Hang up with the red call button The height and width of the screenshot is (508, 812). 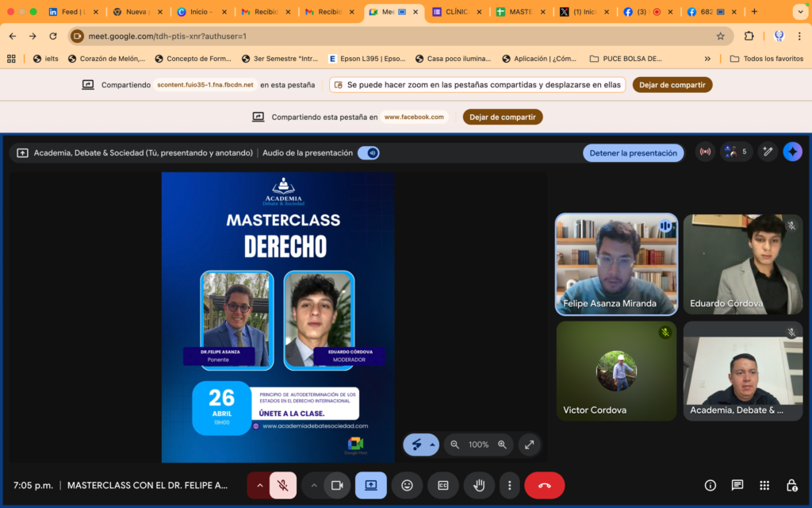point(544,485)
